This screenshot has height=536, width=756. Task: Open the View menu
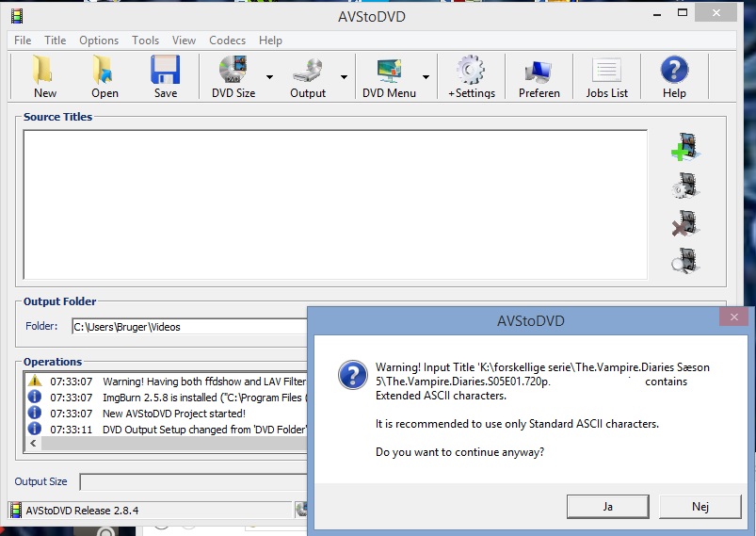coord(184,41)
